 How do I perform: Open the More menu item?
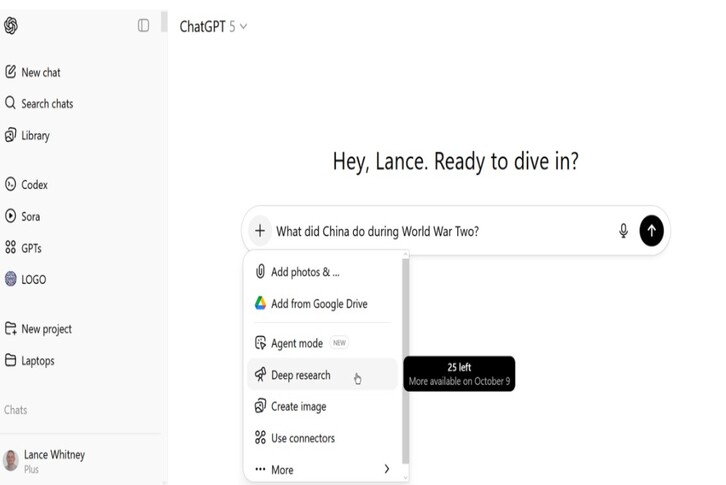click(323, 469)
